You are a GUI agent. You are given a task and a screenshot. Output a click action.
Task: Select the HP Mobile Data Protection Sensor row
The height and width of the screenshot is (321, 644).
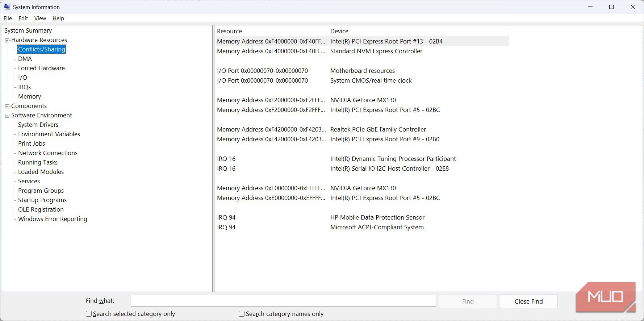[x=362, y=217]
